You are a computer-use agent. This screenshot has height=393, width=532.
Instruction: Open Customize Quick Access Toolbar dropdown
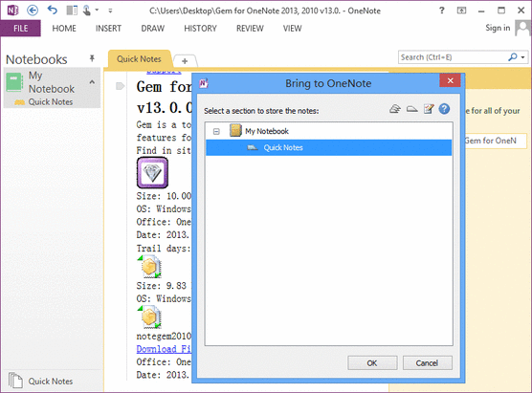[110, 11]
